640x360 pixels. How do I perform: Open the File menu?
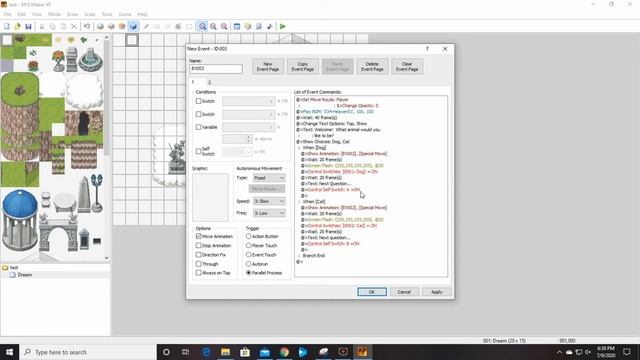click(7, 14)
